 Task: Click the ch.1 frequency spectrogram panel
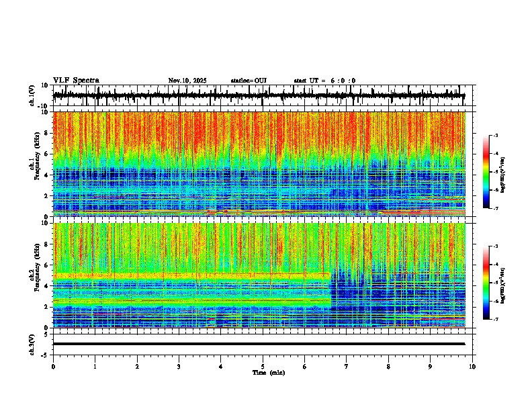[x=259, y=164]
